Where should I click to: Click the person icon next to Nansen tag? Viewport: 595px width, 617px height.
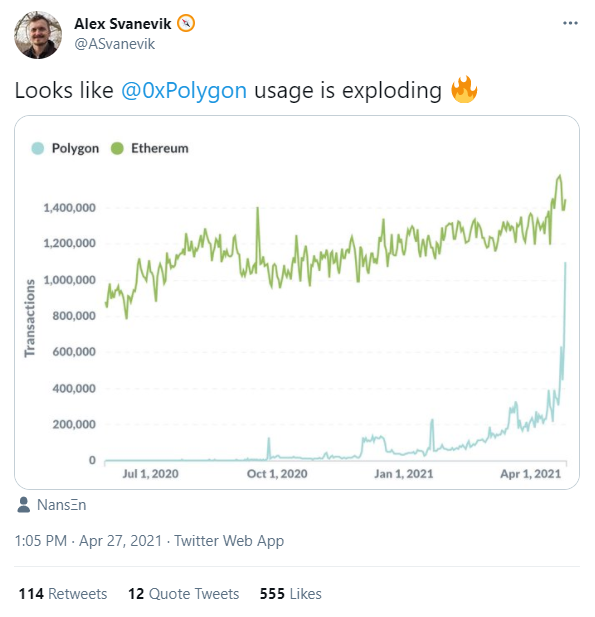pos(24,505)
